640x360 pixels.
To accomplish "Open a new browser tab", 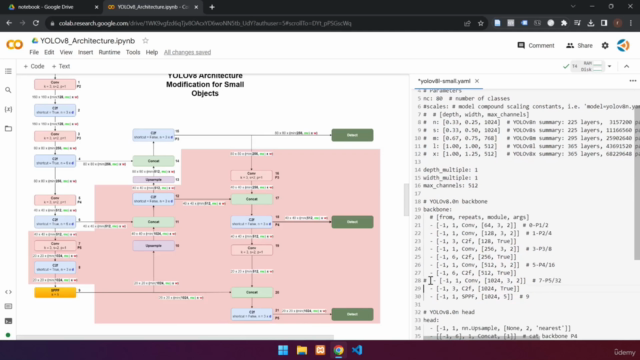I will [212, 7].
